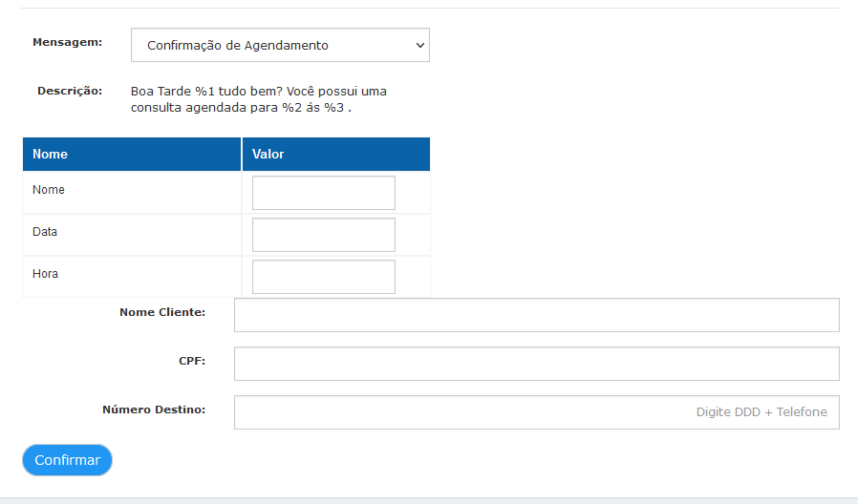
Task: Click the Valor column header
Action: click(336, 154)
